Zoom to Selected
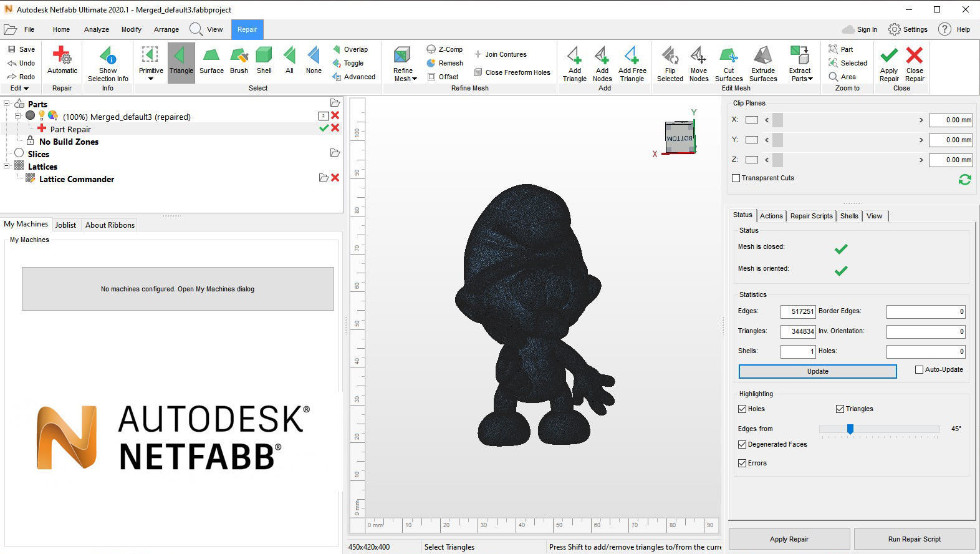This screenshot has height=554, width=980. tap(848, 63)
